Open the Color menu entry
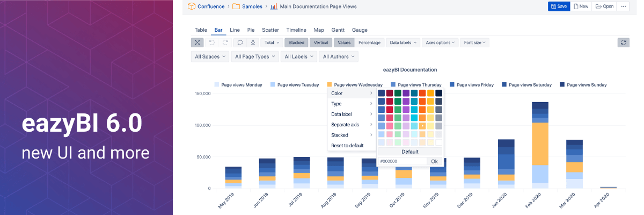 (x=352, y=94)
